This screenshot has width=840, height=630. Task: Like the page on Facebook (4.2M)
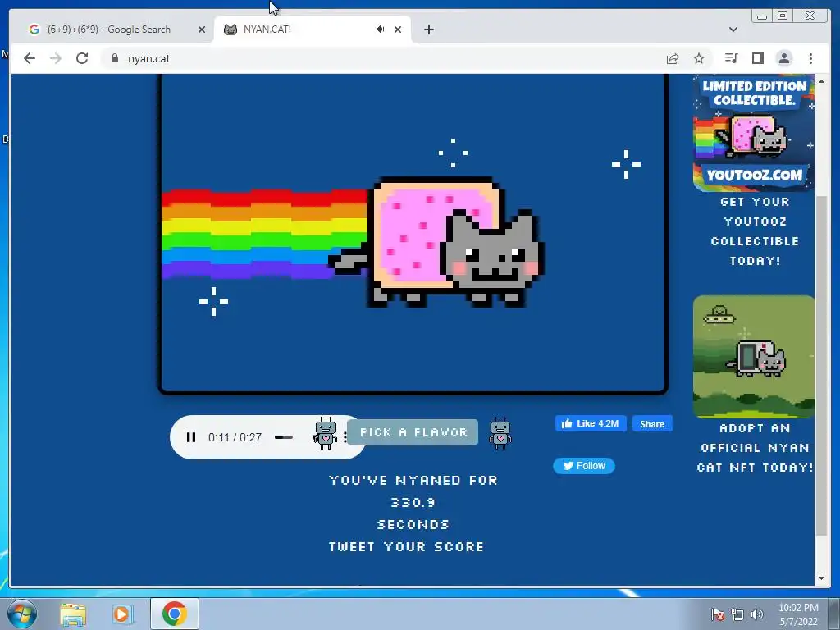pyautogui.click(x=591, y=424)
